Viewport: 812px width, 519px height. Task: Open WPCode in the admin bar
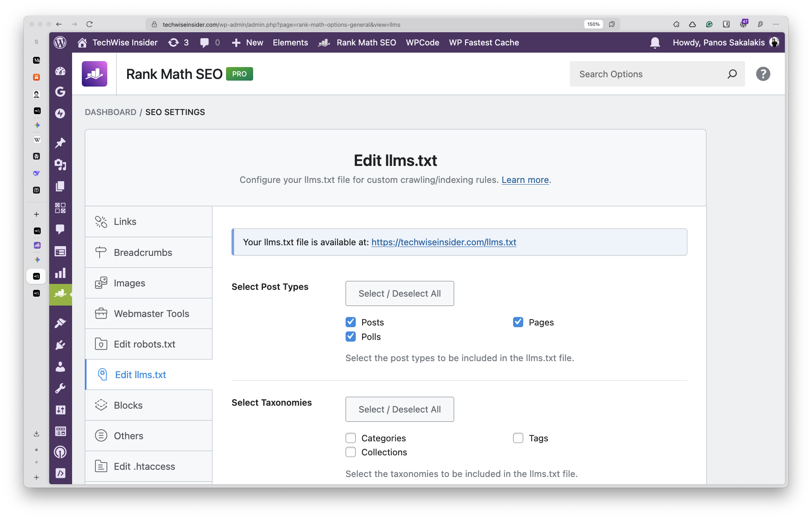(x=422, y=42)
